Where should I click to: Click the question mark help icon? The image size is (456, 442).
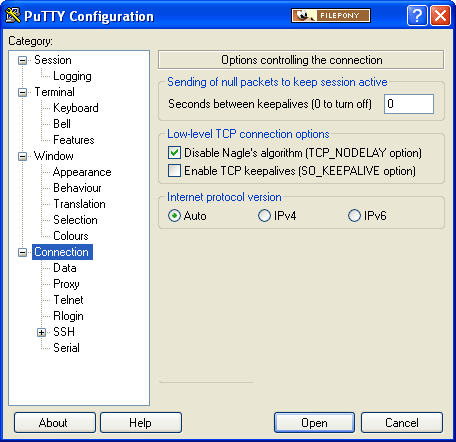pos(417,16)
